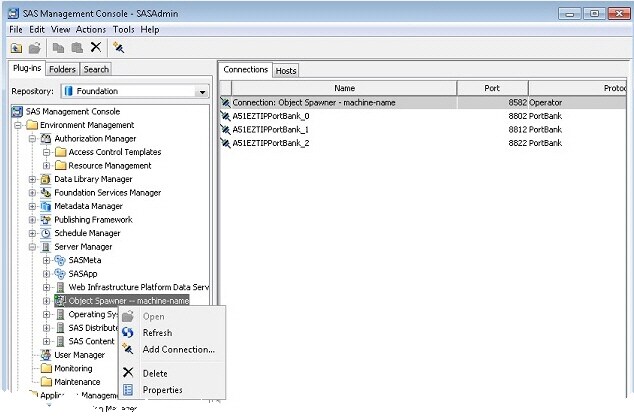
Task: Select the SAS Management Console root node
Action: pyautogui.click(x=73, y=112)
